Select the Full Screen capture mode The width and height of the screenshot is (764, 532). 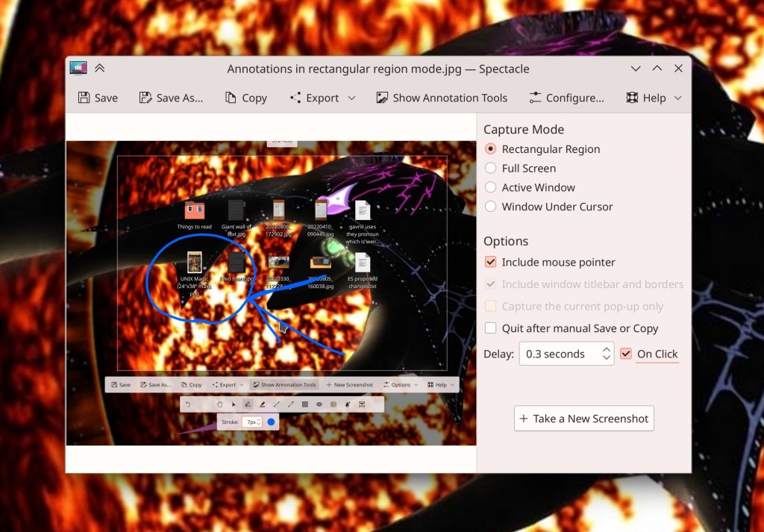click(491, 169)
